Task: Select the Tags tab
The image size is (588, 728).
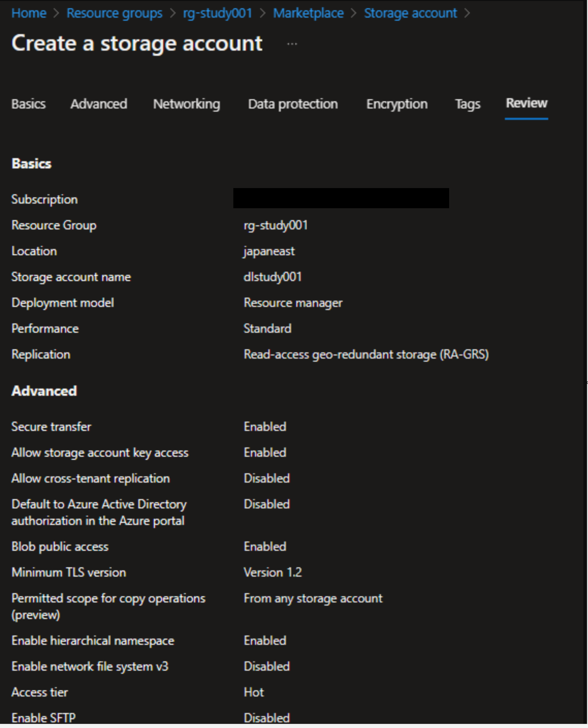Action: pyautogui.click(x=468, y=104)
